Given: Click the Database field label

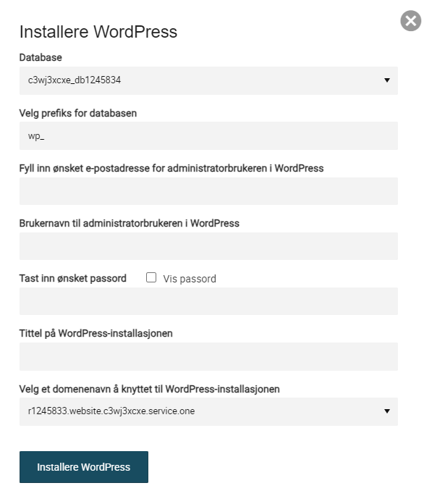Looking at the screenshot, I should click(41, 57).
